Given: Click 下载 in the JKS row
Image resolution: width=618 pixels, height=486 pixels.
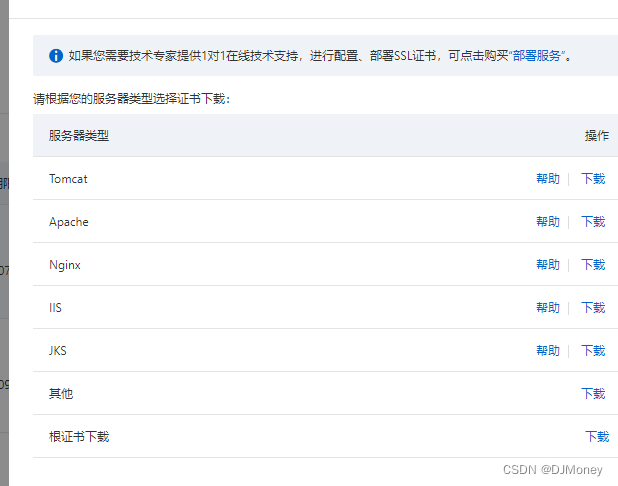Looking at the screenshot, I should tap(593, 350).
